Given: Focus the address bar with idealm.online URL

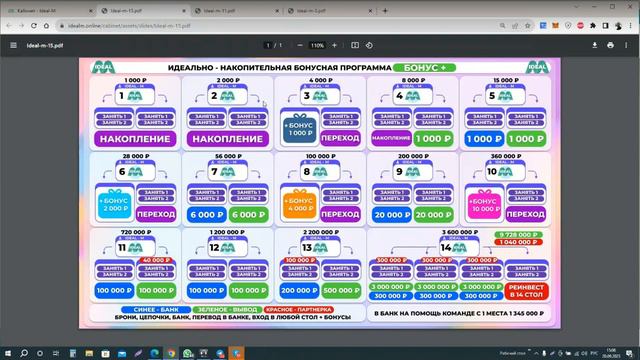Looking at the screenshot, I should pos(278,26).
